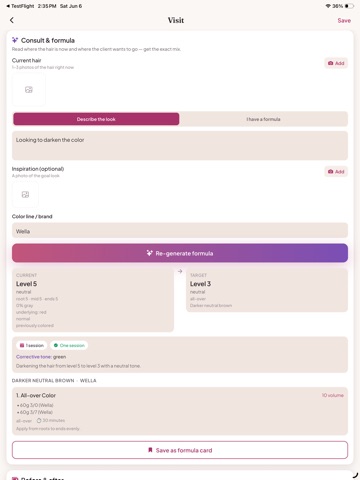Screen dimensions: 360x480
Task: Open the current hair photo placeholder
Action: click(29, 89)
